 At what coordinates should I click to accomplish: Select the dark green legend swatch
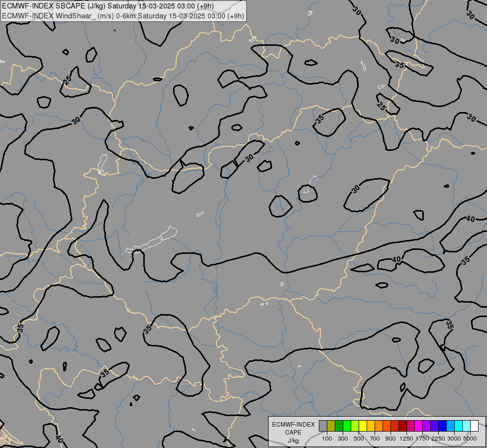339,426
